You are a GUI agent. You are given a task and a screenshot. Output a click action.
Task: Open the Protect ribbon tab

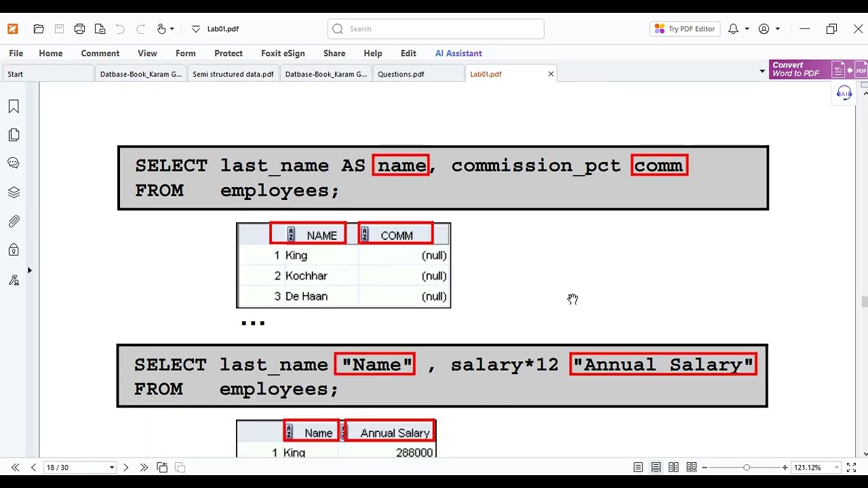pos(229,54)
